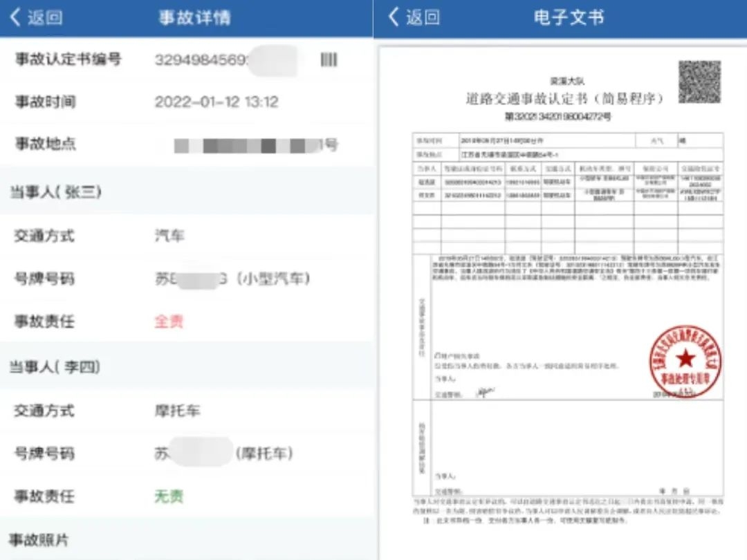Open the 道路交通事故认定书 document title
The height and width of the screenshot is (560, 747).
tap(564, 99)
